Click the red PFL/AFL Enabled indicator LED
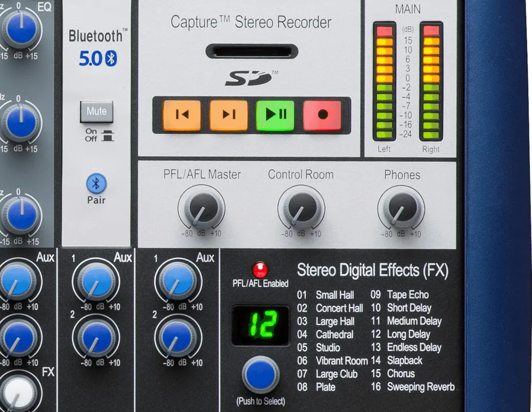The image size is (532, 412). coord(260,270)
